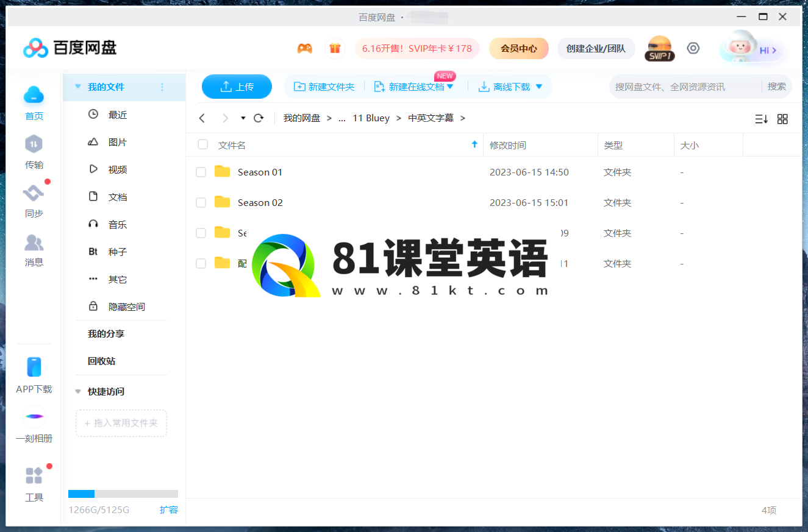
Task: Click 中英文字幕 breadcrumb
Action: [431, 118]
